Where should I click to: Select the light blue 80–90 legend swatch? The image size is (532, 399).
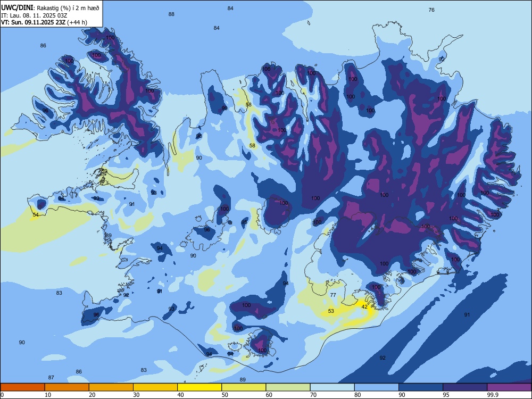(x=377, y=387)
